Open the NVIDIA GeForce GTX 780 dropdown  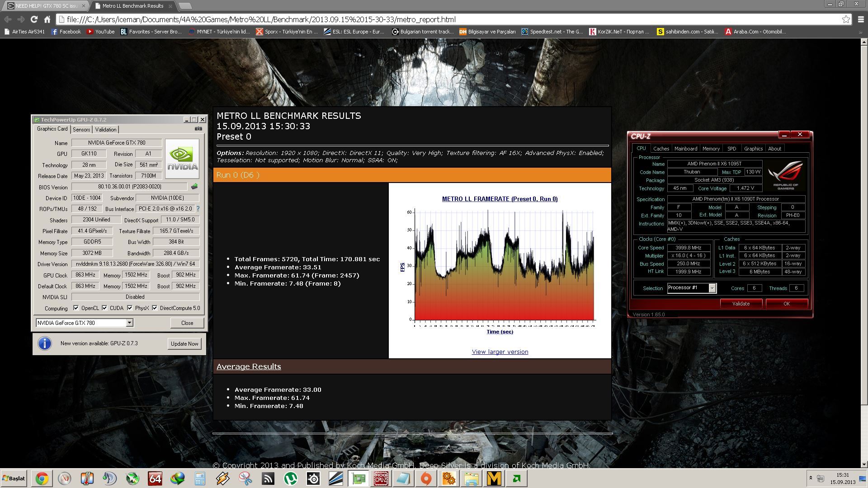click(129, 323)
